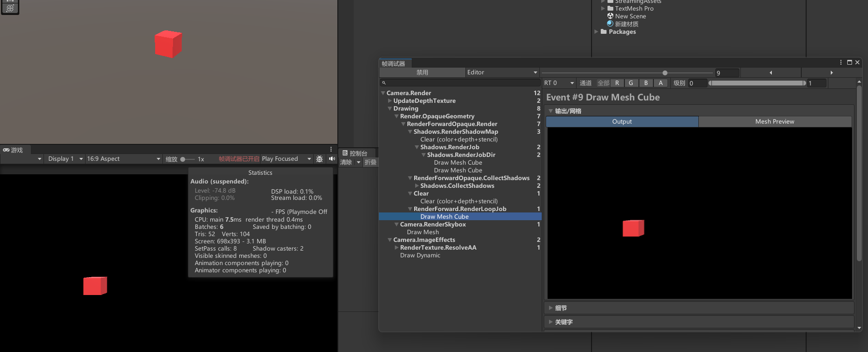Viewport: 868px width, 352px height.
Task: Select the 新建材质 material icon
Action: (x=610, y=24)
